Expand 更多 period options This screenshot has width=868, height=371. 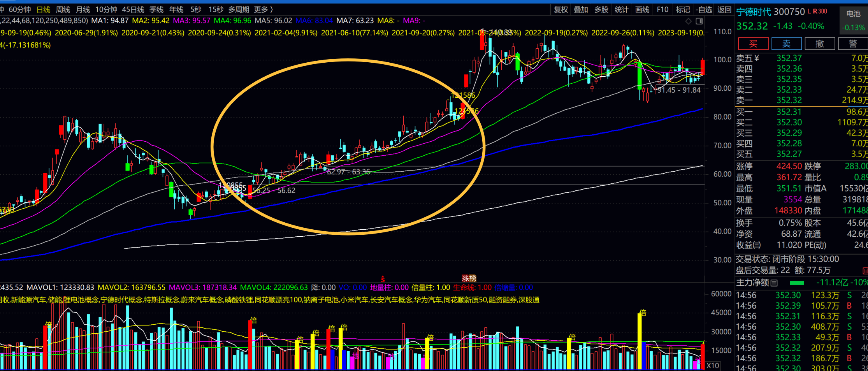(x=263, y=9)
